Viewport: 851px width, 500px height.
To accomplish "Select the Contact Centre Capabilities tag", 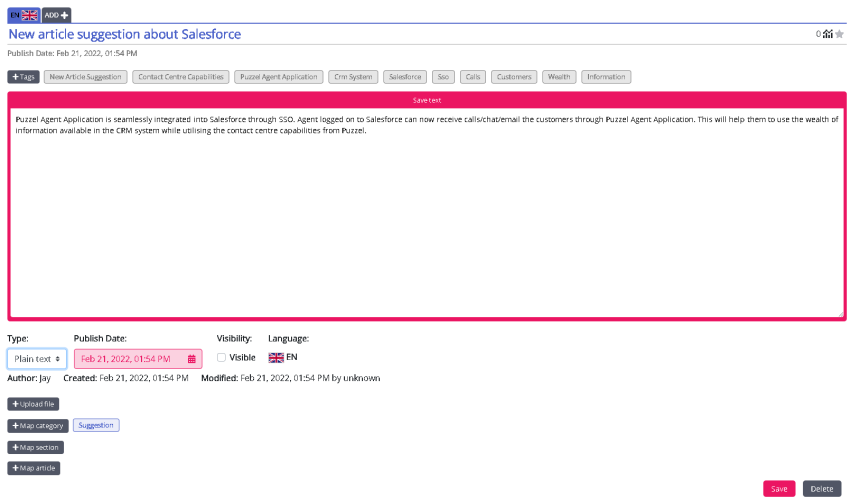I will 181,77.
